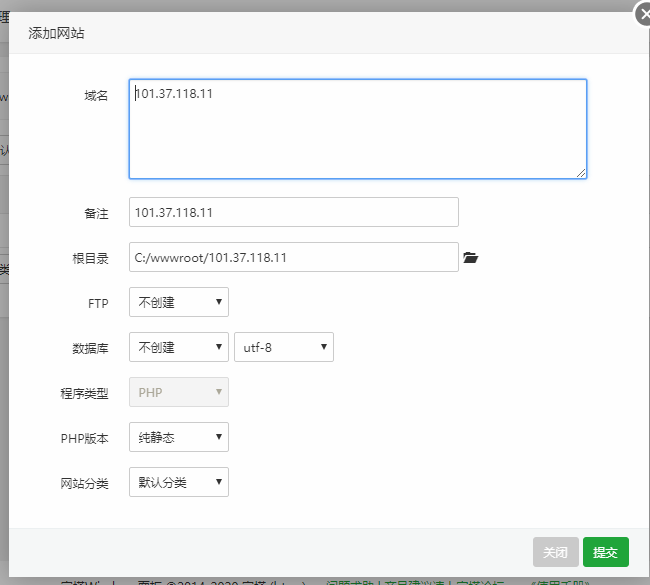Open the 程序类型 PHP dropdown
This screenshot has width=650, height=585.
coord(179,392)
